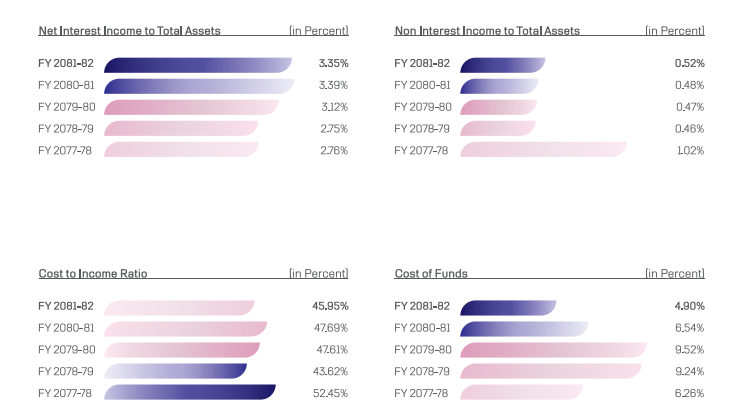Click the Net Interest Income to Total Assets heading
The image size is (754, 420).
click(129, 31)
